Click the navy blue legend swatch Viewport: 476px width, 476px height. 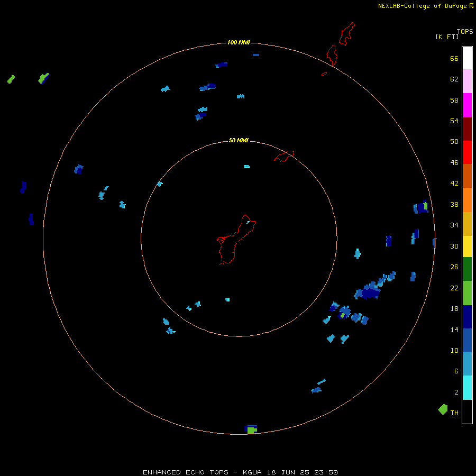point(467,317)
